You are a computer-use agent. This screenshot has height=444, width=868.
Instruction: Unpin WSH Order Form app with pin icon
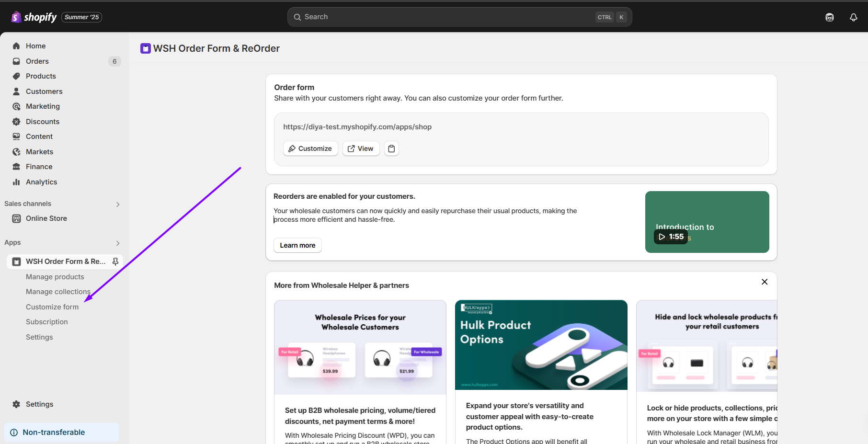(115, 262)
